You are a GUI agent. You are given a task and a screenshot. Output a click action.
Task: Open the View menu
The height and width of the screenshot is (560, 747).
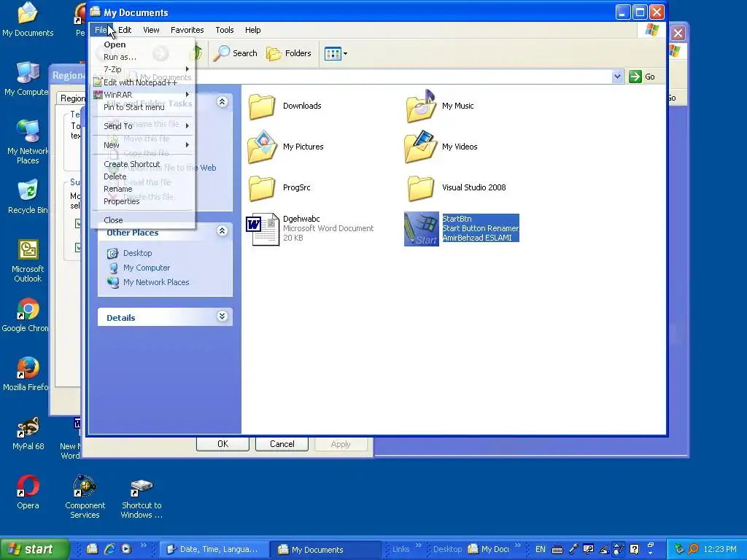(x=151, y=30)
